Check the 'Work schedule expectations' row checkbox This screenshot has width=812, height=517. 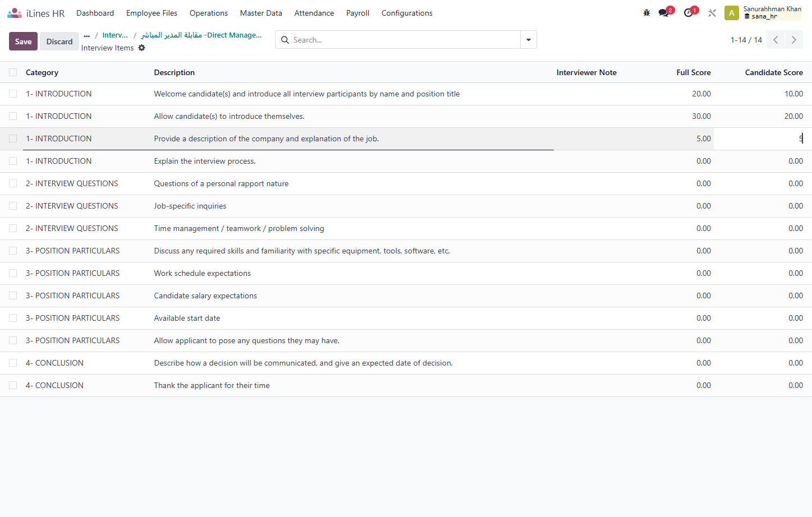click(x=13, y=273)
